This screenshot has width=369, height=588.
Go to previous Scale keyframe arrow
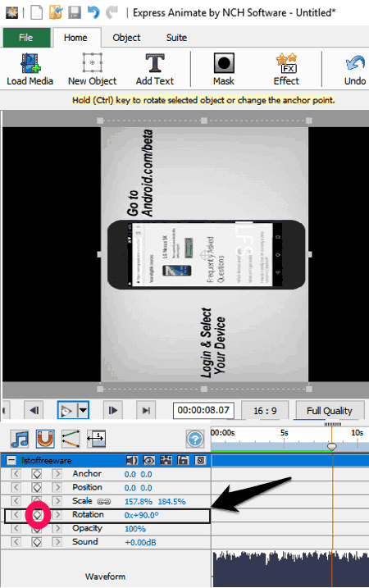(16, 501)
